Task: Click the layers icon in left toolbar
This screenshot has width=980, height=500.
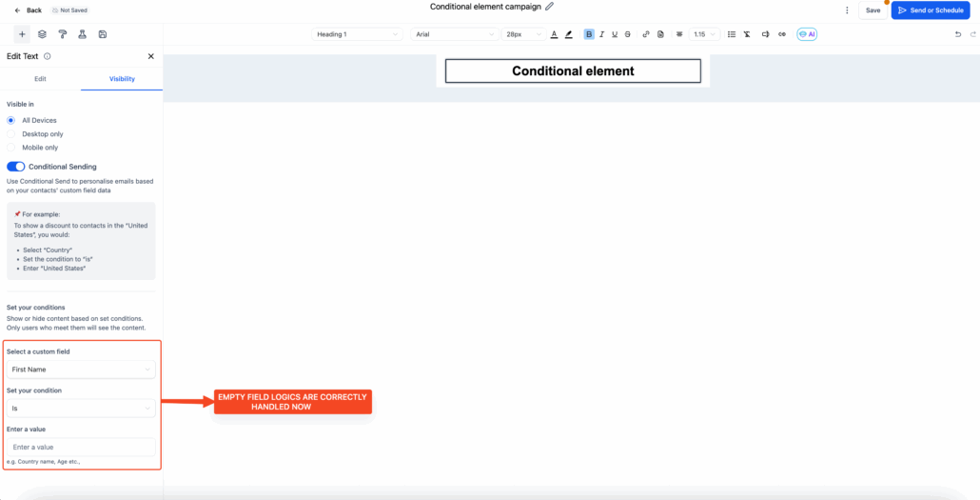Action: pyautogui.click(x=42, y=34)
